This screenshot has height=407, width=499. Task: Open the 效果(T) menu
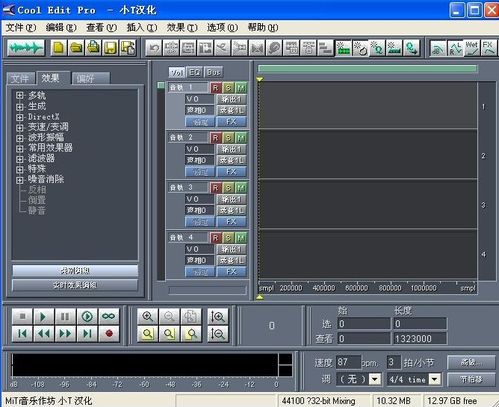(182, 27)
